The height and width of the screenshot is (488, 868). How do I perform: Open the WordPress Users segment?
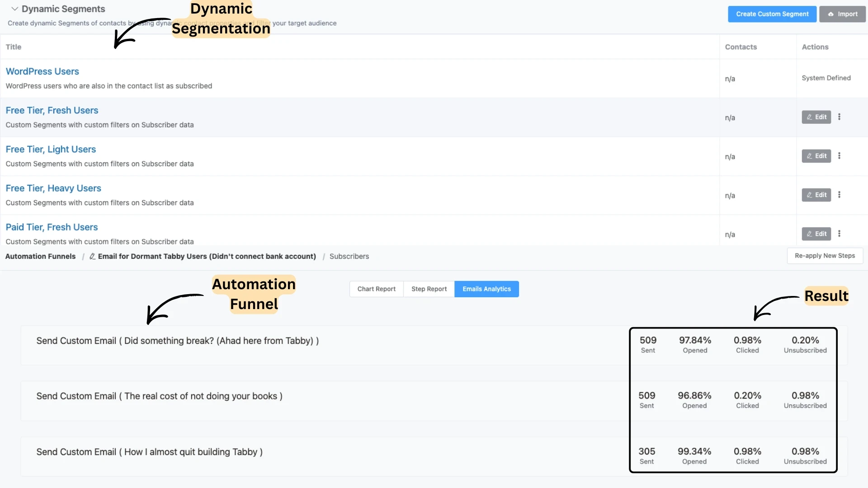(42, 71)
